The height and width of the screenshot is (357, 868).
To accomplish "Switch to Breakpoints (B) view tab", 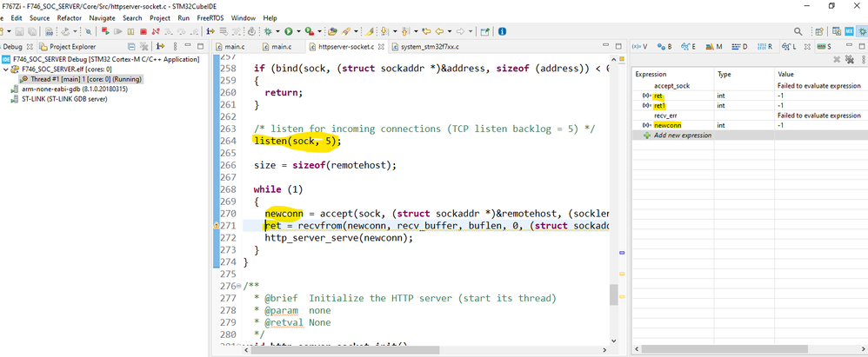I will tap(664, 47).
